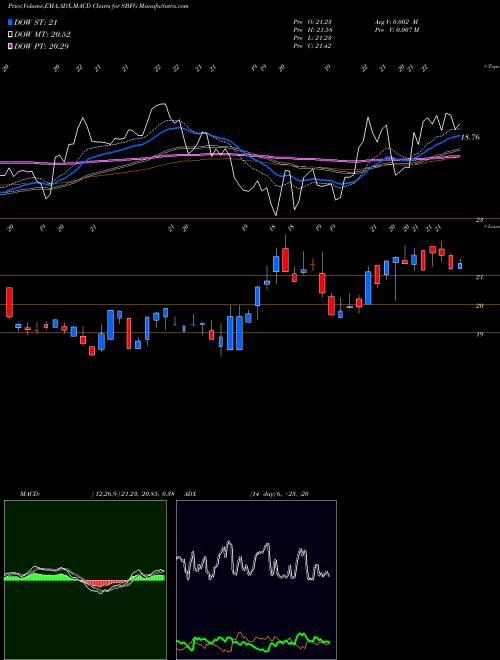Click the 'Pre V: 0.007 M' volume value
This screenshot has height=660, width=500.
[x=396, y=30]
